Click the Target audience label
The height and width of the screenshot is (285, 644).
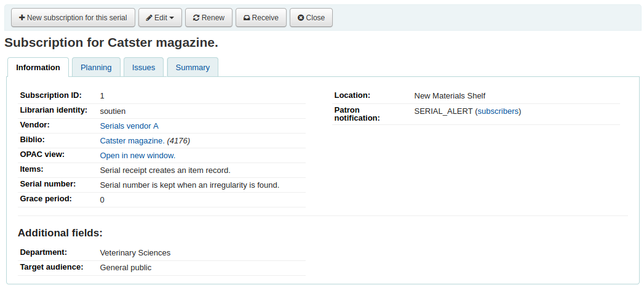pos(52,267)
